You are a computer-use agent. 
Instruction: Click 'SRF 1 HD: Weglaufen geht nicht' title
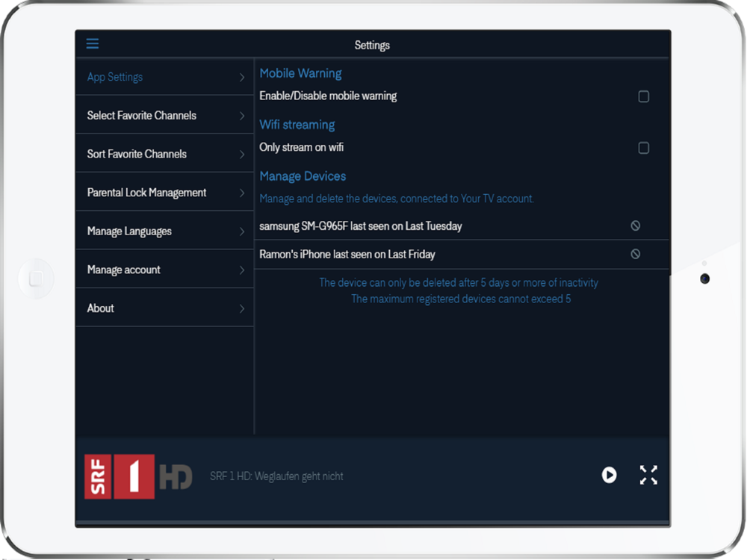click(276, 476)
